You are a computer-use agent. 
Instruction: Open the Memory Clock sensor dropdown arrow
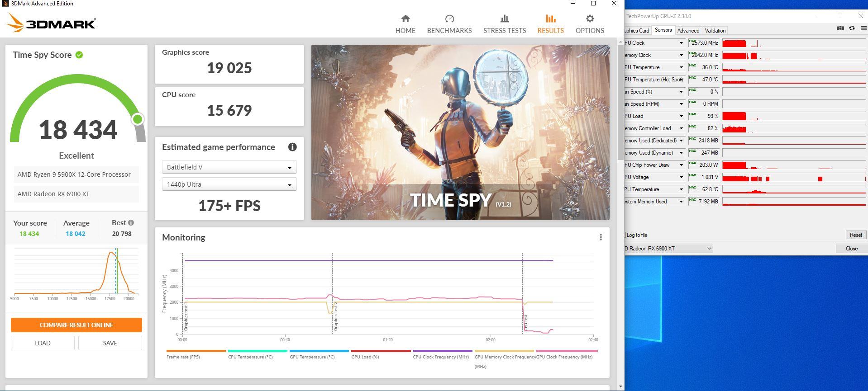coord(681,55)
